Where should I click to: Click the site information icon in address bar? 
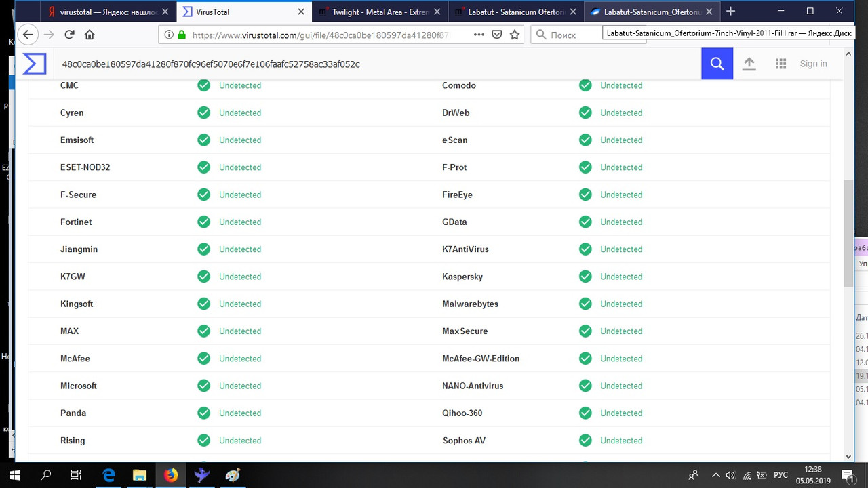point(167,35)
